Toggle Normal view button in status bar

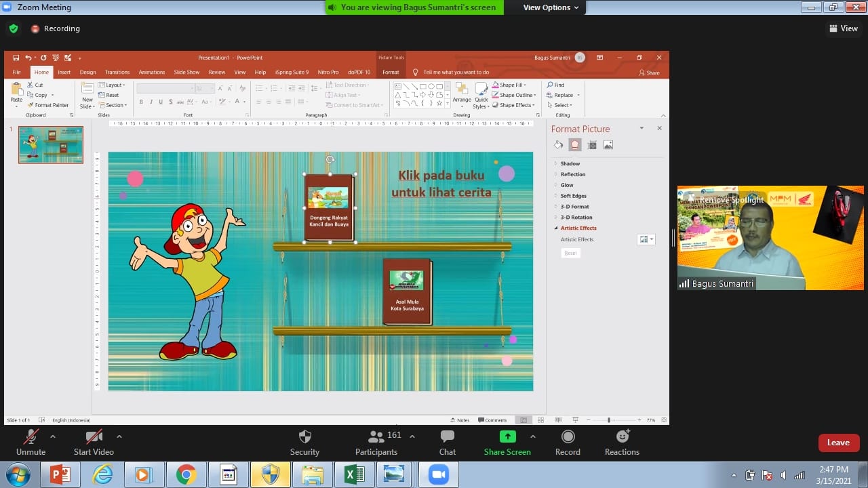tap(522, 420)
